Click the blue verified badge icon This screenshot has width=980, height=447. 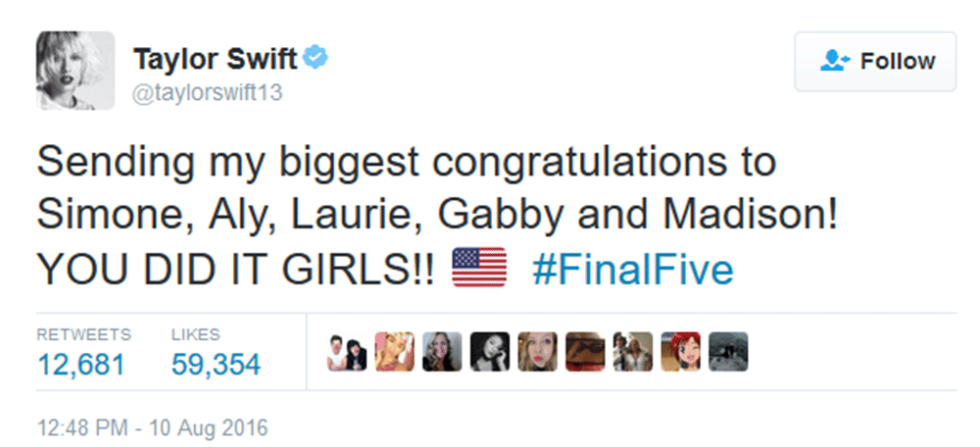(x=314, y=59)
